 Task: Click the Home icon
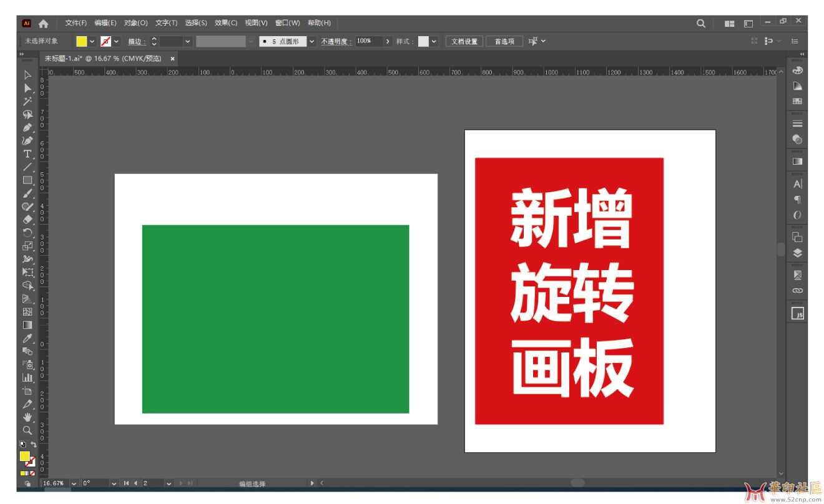(x=43, y=24)
